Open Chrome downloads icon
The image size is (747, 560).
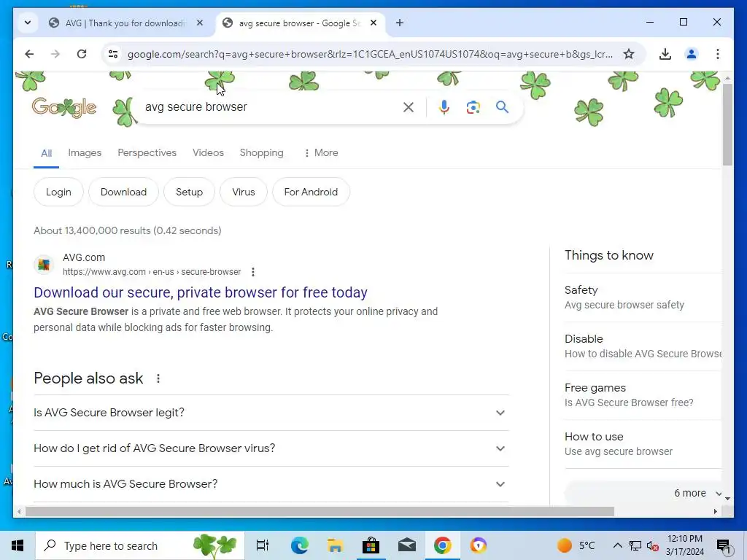point(665,54)
